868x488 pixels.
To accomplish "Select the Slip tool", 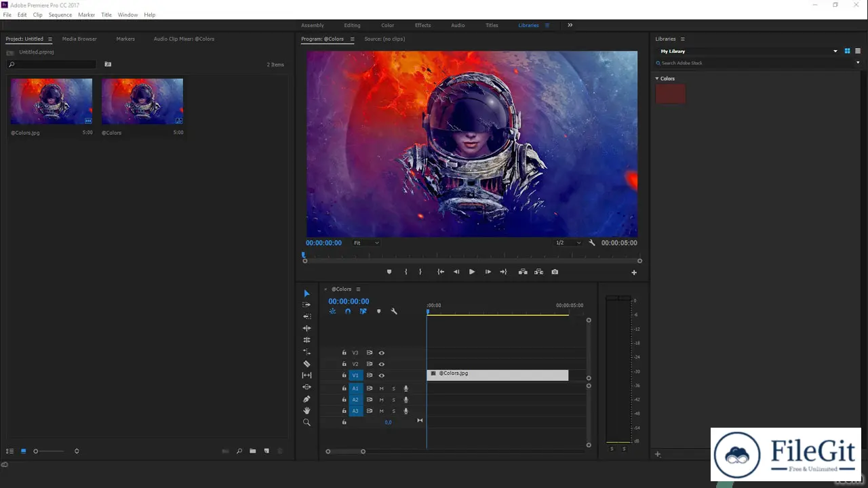I will (x=307, y=375).
